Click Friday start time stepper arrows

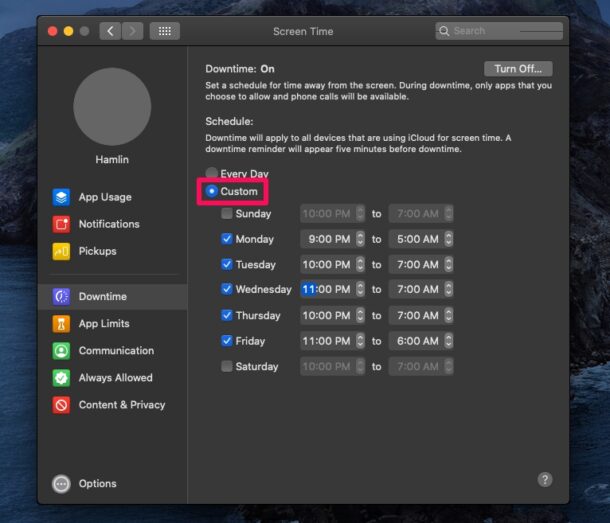(x=360, y=341)
